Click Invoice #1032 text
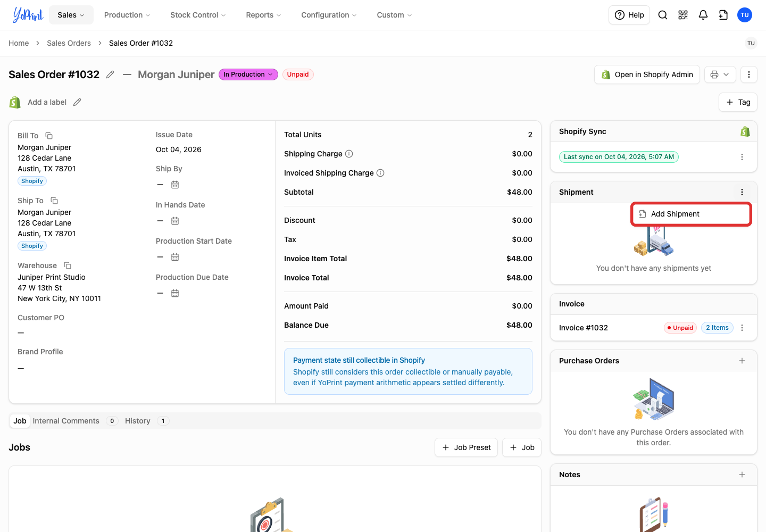Screen dimensions: 766x532 pos(584,328)
